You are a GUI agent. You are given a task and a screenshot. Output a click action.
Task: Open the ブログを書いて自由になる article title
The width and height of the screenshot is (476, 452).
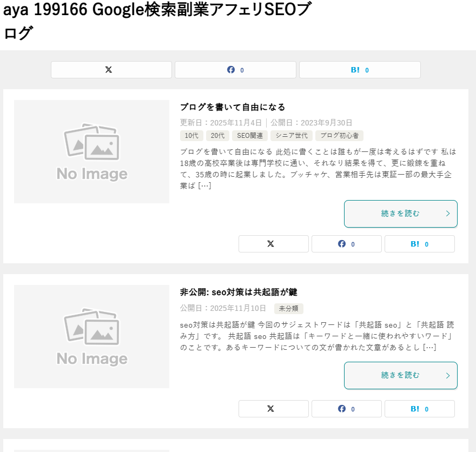pos(233,107)
